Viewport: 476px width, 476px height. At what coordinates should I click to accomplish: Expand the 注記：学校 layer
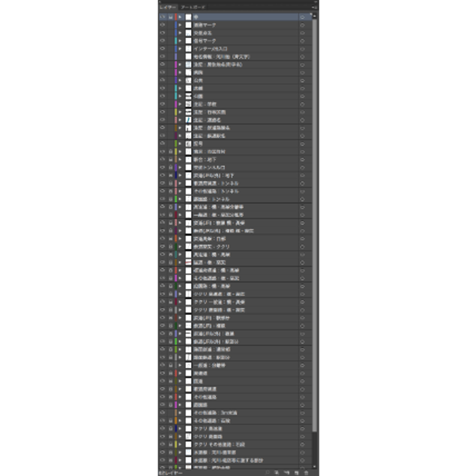[181, 104]
